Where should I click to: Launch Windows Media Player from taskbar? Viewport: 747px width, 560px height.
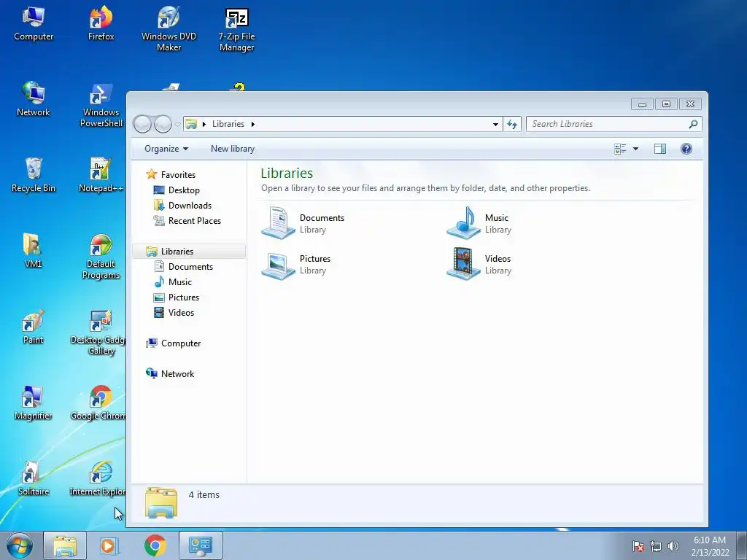pyautogui.click(x=109, y=545)
